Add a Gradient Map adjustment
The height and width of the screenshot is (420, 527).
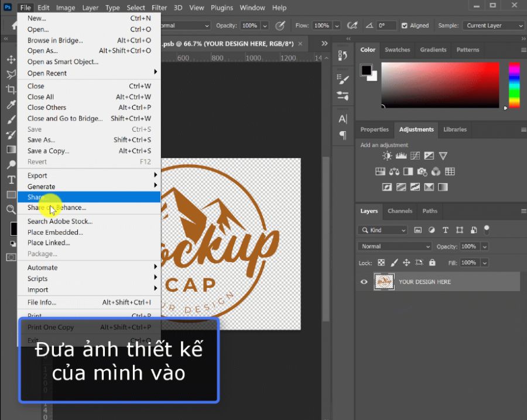click(443, 187)
